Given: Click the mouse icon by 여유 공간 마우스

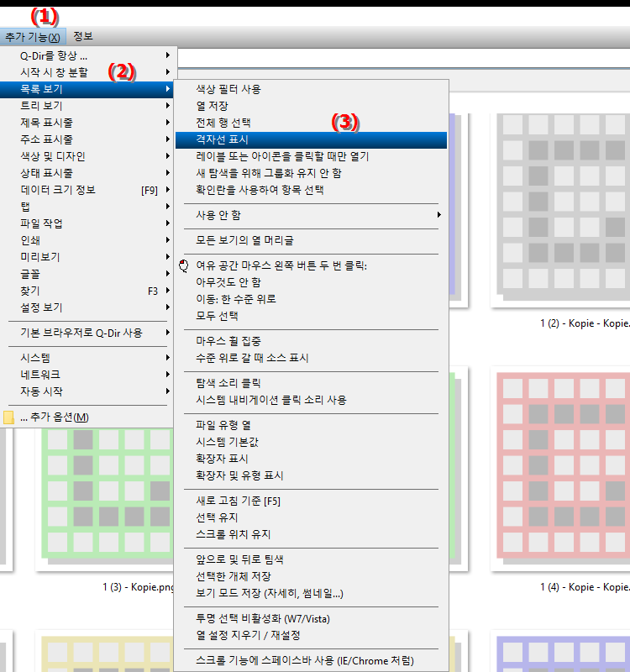Looking at the screenshot, I should (184, 265).
